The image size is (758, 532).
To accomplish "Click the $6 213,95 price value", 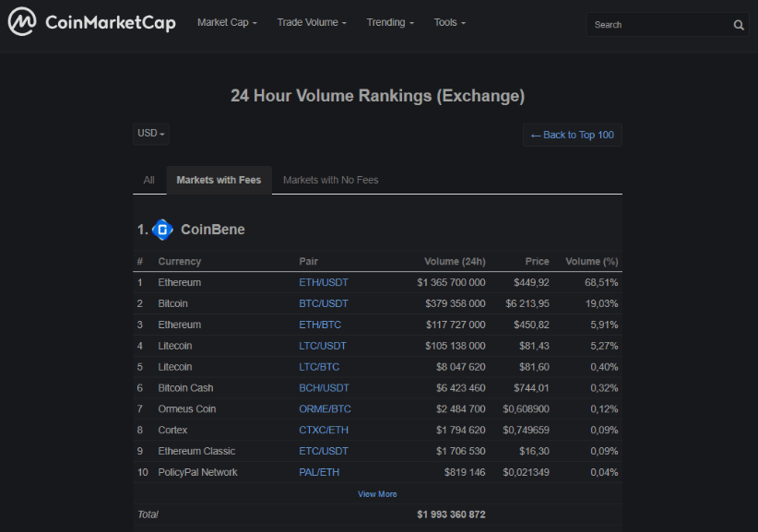I will pos(527,304).
